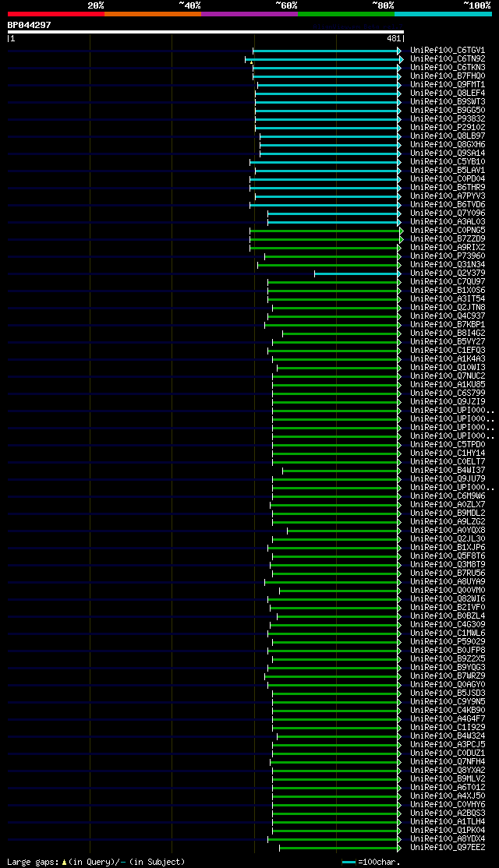499x868 pixels.
Task: Open hit UniRef100_P29102
Action: (x=448, y=127)
